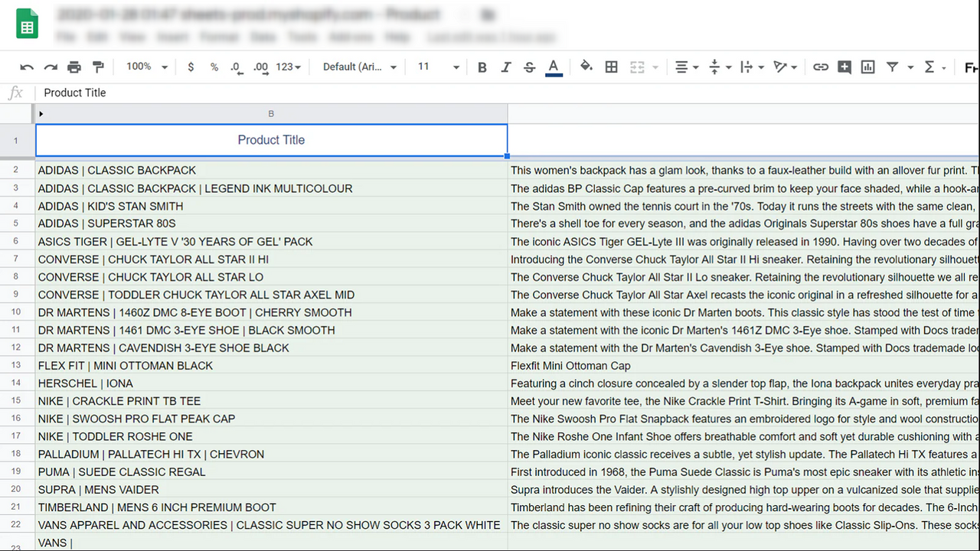Viewport: 980px width, 551px height.
Task: Insert a comment
Action: [x=844, y=67]
